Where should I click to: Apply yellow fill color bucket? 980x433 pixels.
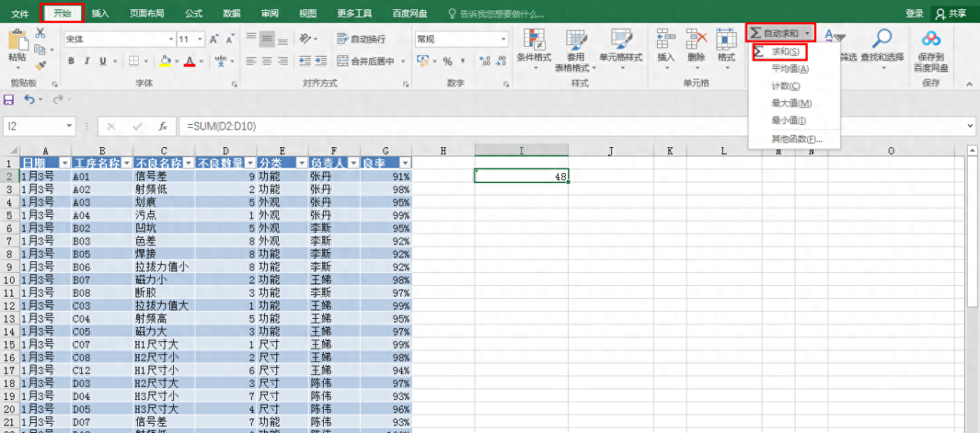click(165, 61)
